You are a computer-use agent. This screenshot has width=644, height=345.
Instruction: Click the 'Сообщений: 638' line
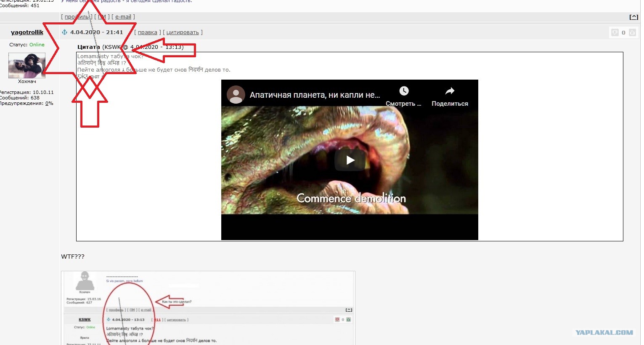20,98
